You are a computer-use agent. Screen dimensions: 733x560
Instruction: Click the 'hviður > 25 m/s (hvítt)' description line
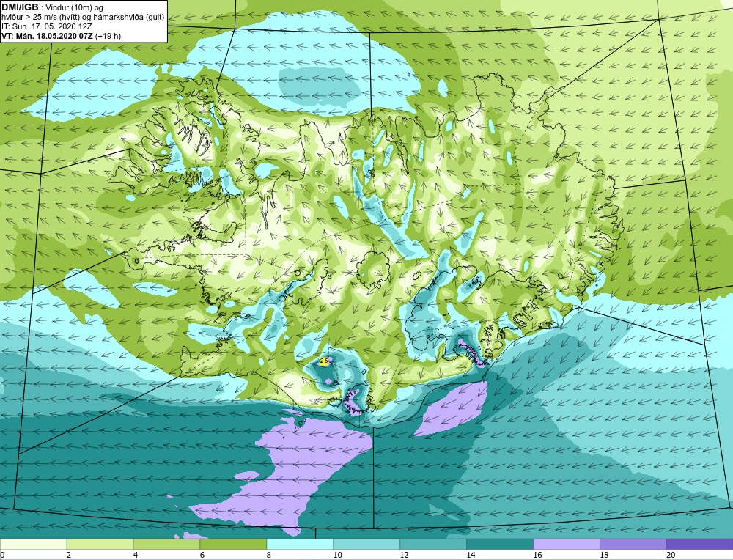pyautogui.click(x=84, y=17)
